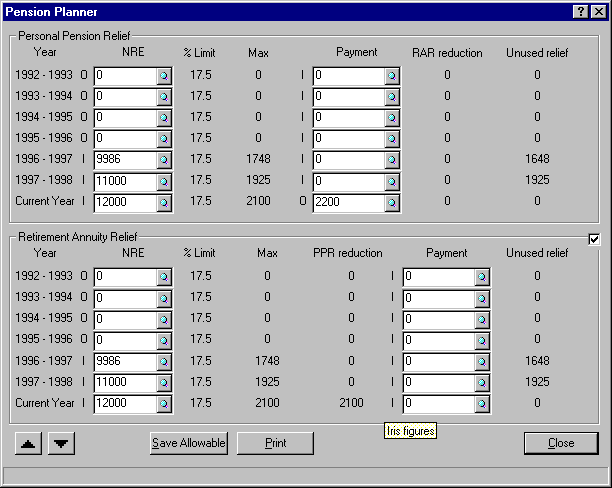Screen dimensions: 612x488
Task: Click the Iris figures tooltip
Action: [410, 431]
